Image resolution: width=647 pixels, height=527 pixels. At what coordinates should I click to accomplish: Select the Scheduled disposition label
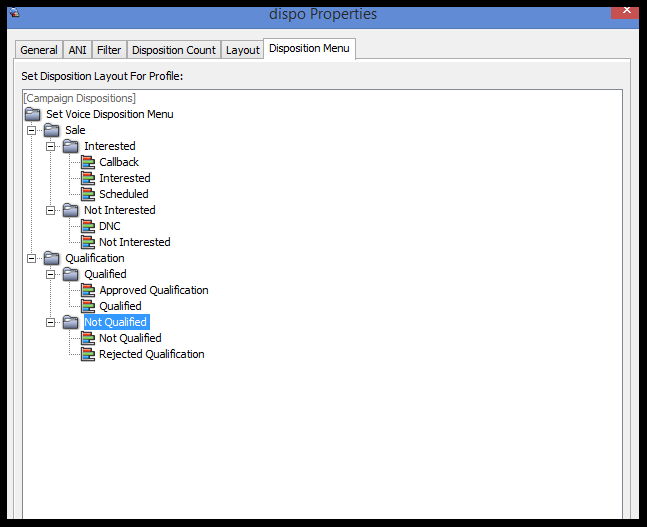pos(124,194)
